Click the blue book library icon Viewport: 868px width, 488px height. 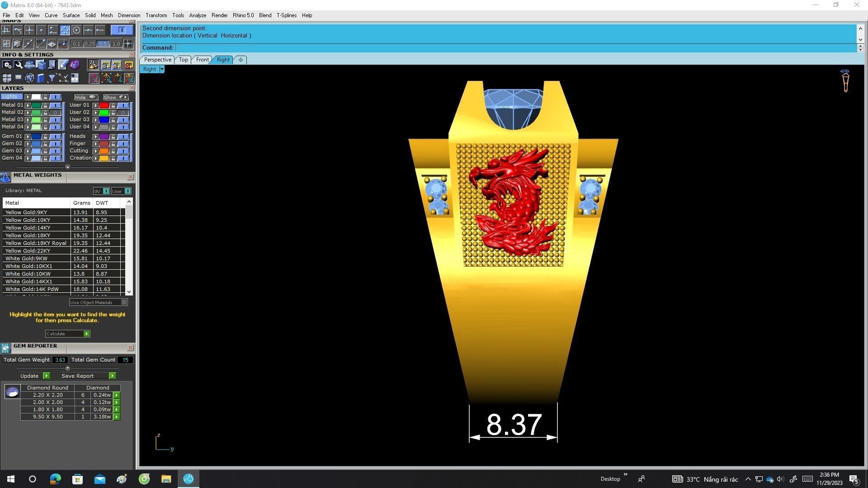coord(41,78)
